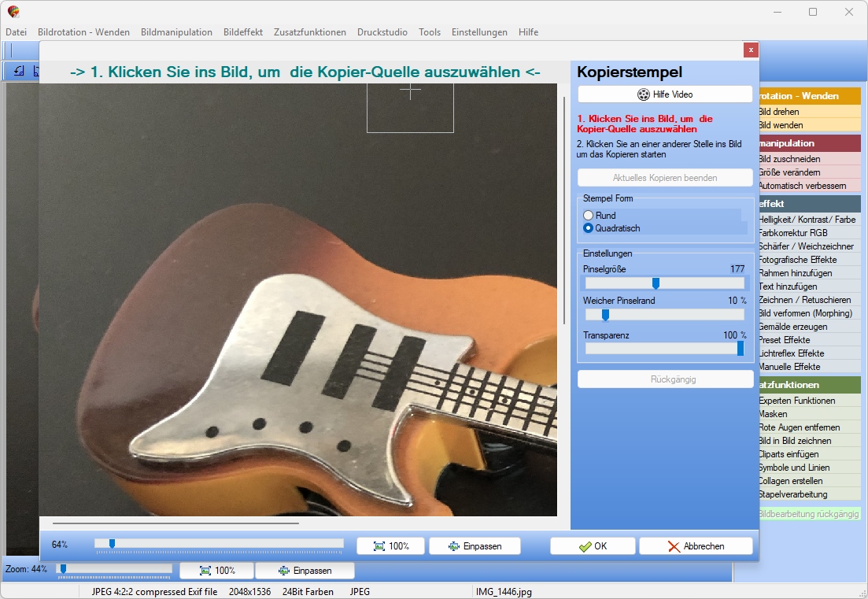Image resolution: width=868 pixels, height=599 pixels.
Task: Open the Hilfe Video film reel button
Action: [x=665, y=94]
